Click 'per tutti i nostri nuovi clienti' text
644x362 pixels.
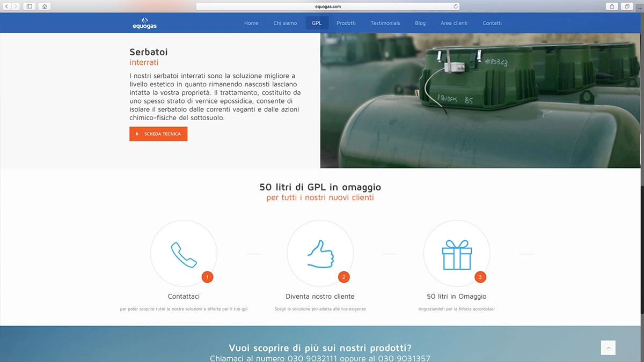coord(320,197)
